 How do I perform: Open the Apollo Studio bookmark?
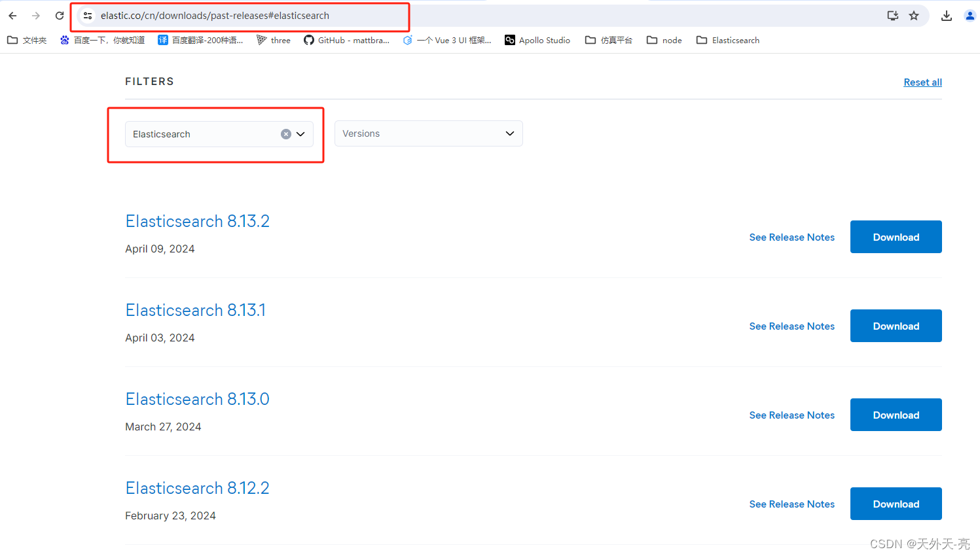(537, 41)
